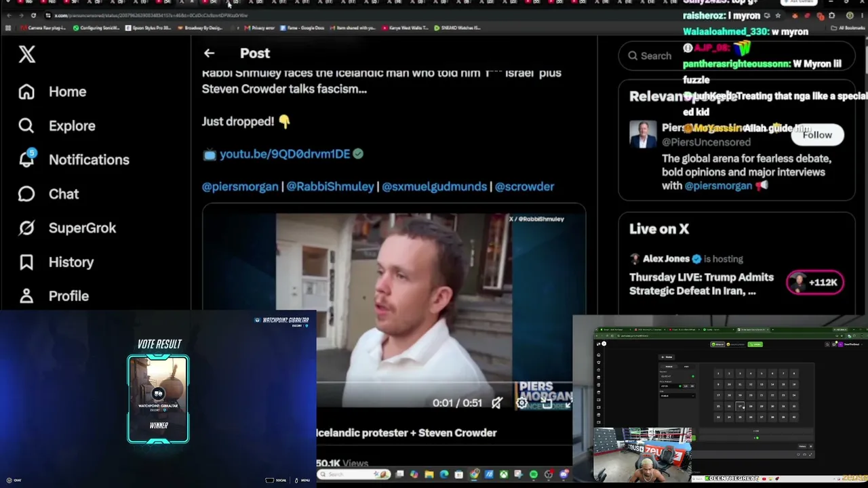Viewport: 868px width, 488px height.
Task: Open the Privacy error bookmark
Action: pyautogui.click(x=258, y=28)
